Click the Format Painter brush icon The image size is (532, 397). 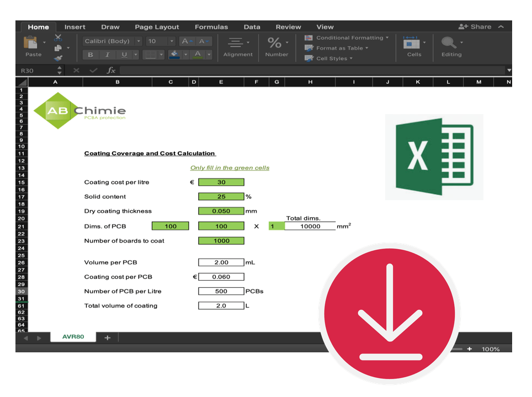(x=58, y=57)
